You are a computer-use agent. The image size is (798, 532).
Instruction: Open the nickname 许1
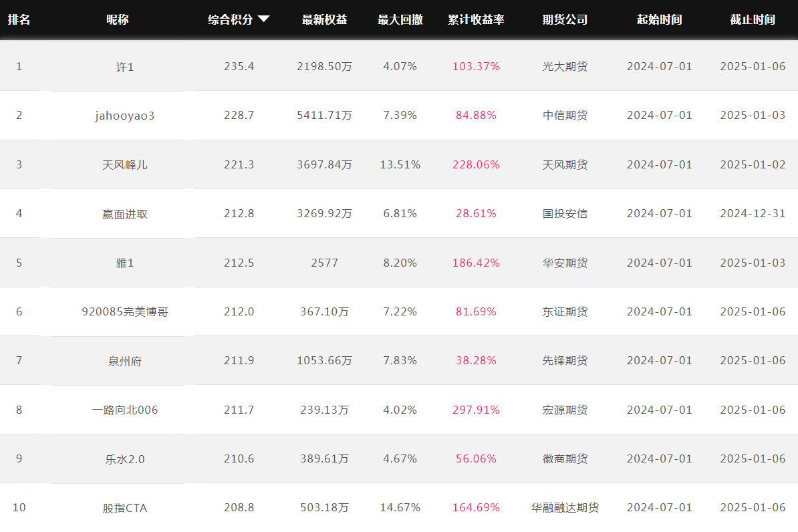click(x=125, y=67)
